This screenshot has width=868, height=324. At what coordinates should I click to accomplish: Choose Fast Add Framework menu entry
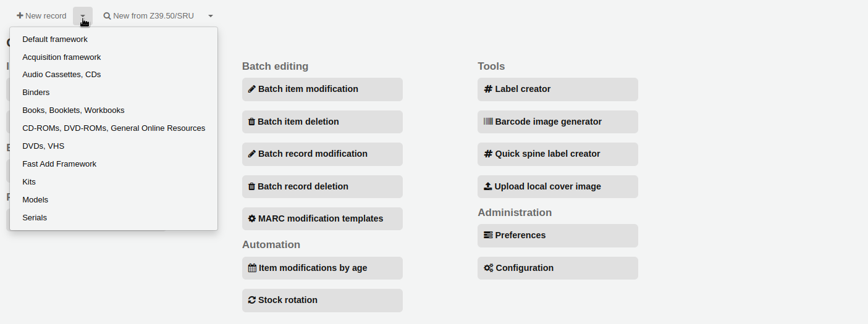pyautogui.click(x=59, y=164)
